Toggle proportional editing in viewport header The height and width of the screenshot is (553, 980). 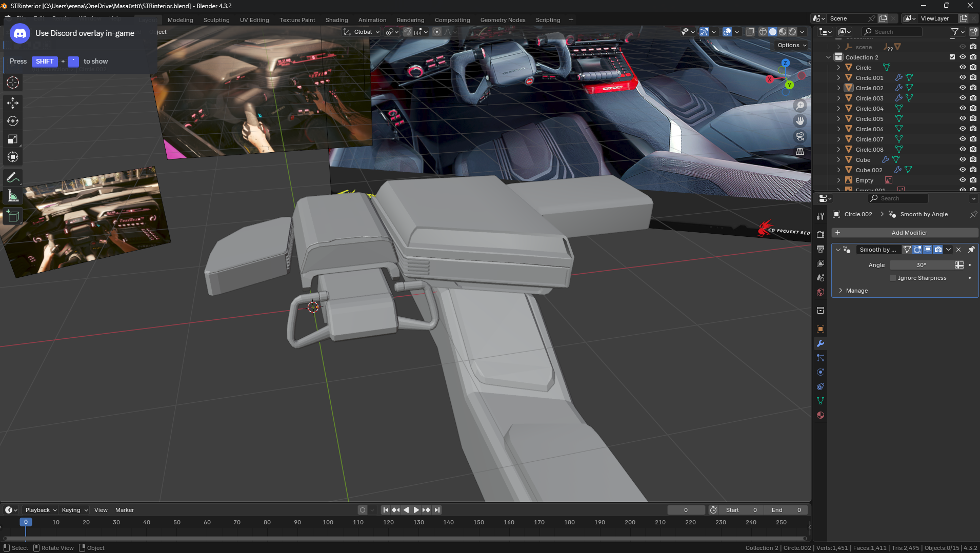[x=437, y=32]
